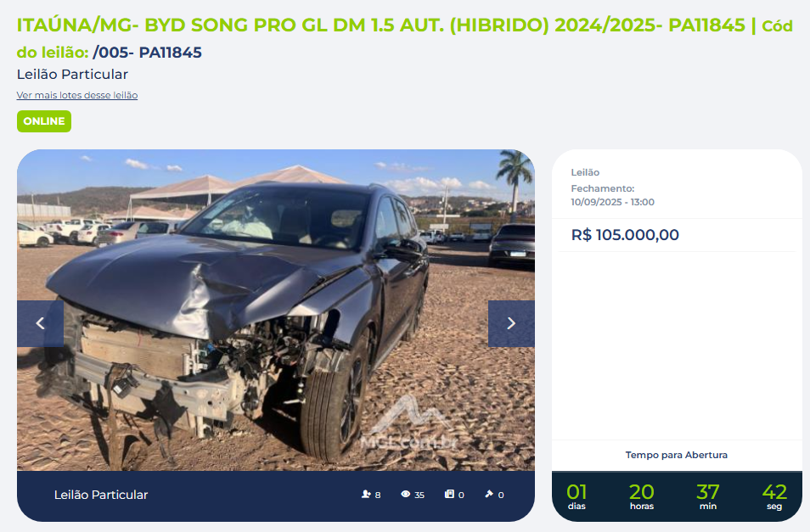
Task: Click the 20 horas countdown counter
Action: click(x=642, y=496)
